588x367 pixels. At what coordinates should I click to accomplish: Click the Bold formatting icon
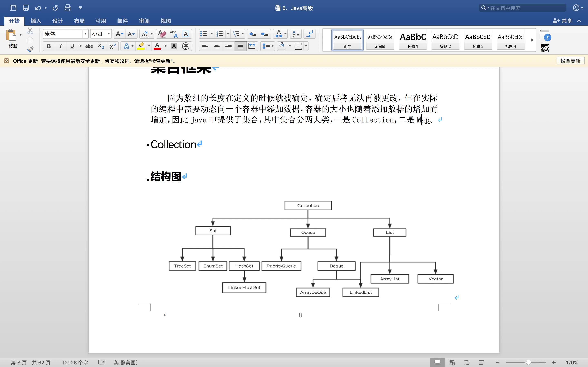tap(48, 46)
